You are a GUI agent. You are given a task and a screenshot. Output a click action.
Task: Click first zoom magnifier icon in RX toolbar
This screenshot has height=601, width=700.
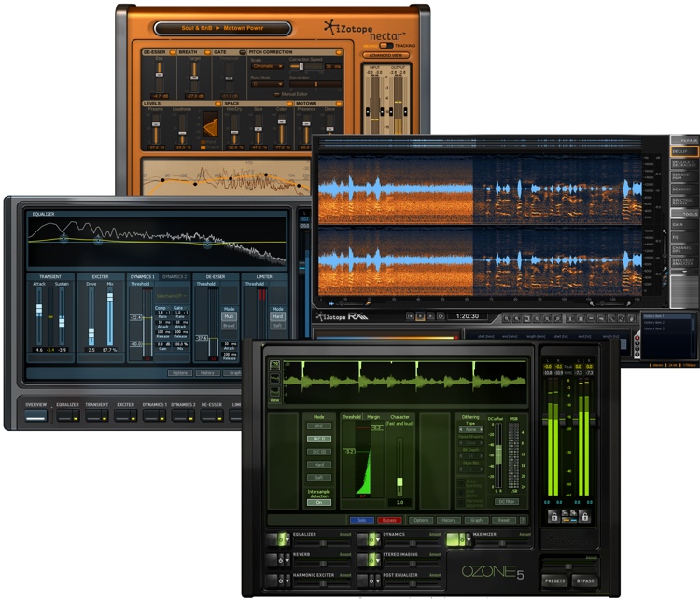click(x=506, y=319)
